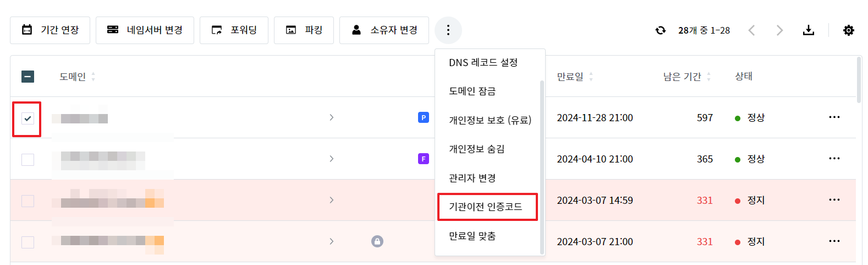
Task: Sort by 만료일 column arrows
Action: 591,77
